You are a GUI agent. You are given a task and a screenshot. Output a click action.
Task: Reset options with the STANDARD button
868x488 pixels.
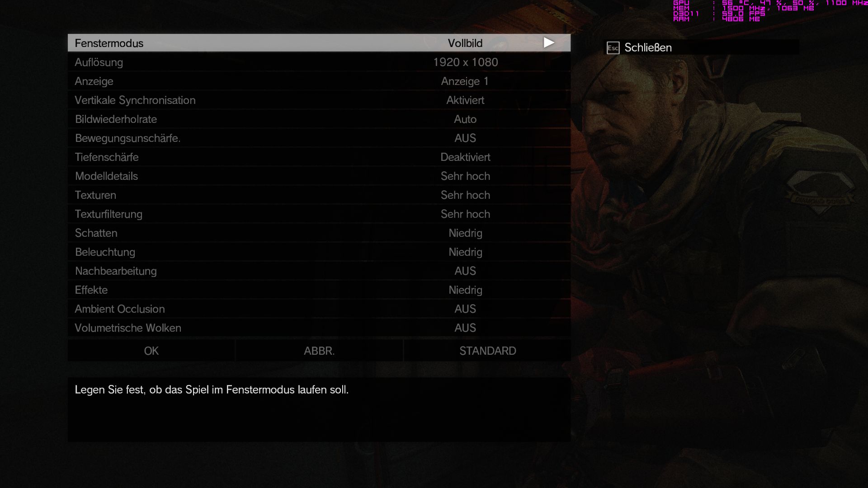pyautogui.click(x=487, y=351)
